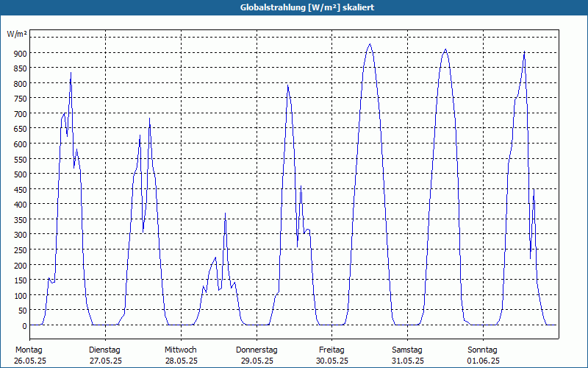The image size is (588, 368).
Task: Click the date 28.05.25
Action: click(182, 361)
